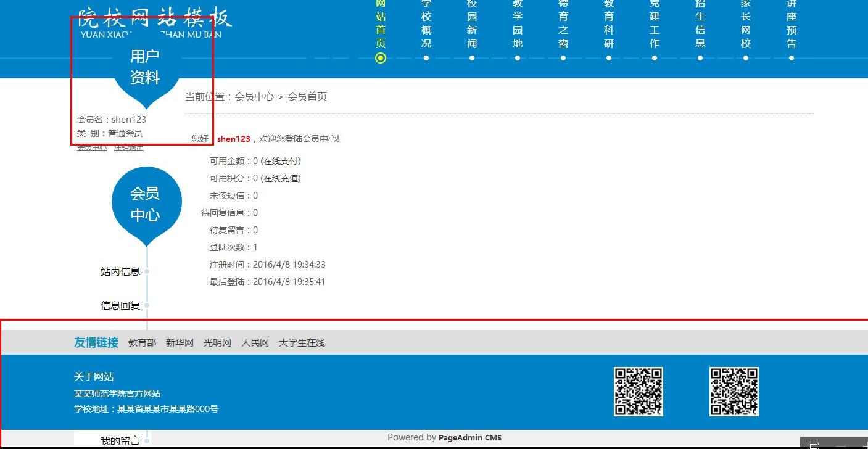868x449 pixels.
Task: Click the PageAdmin CMS footer link
Action: 469,438
